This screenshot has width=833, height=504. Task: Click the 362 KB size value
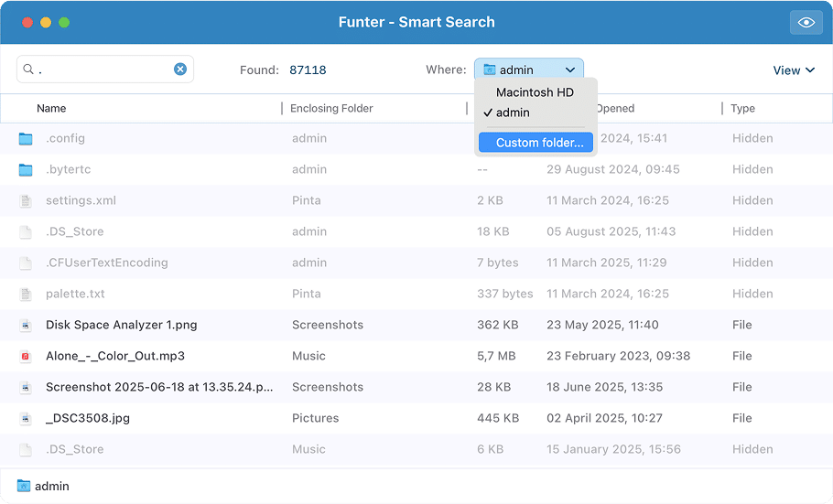click(x=498, y=325)
